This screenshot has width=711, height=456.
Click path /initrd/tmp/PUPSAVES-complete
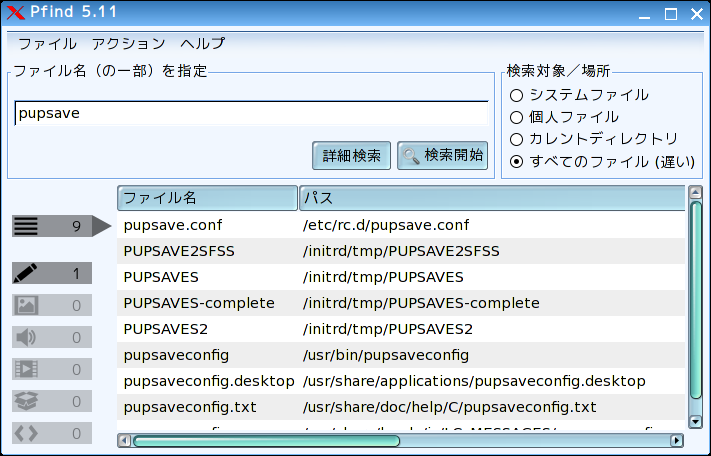point(421,303)
